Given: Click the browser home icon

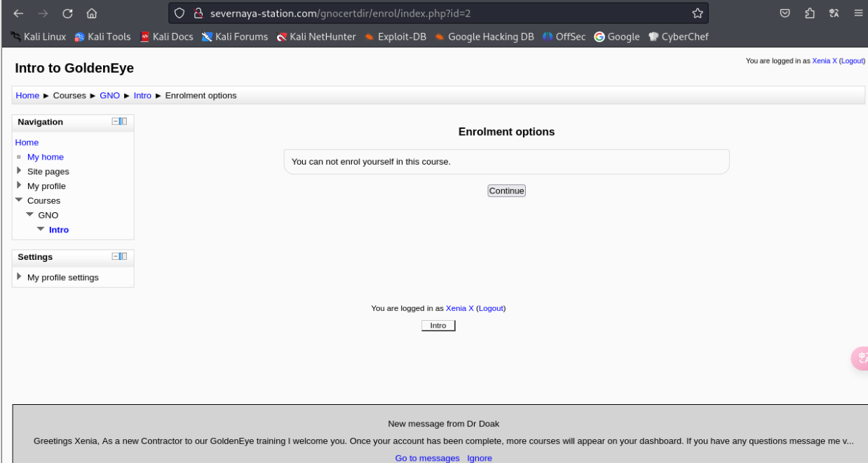Looking at the screenshot, I should click(x=92, y=13).
